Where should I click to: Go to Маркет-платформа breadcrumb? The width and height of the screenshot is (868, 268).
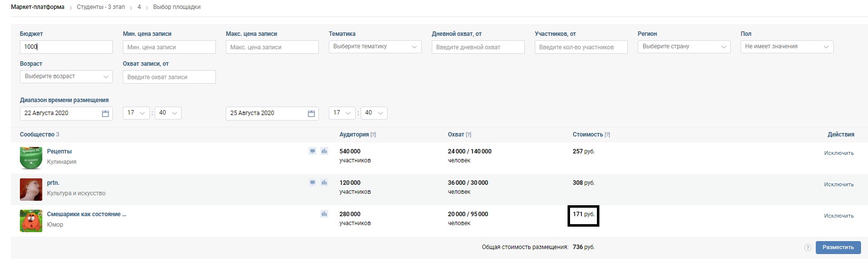click(38, 7)
